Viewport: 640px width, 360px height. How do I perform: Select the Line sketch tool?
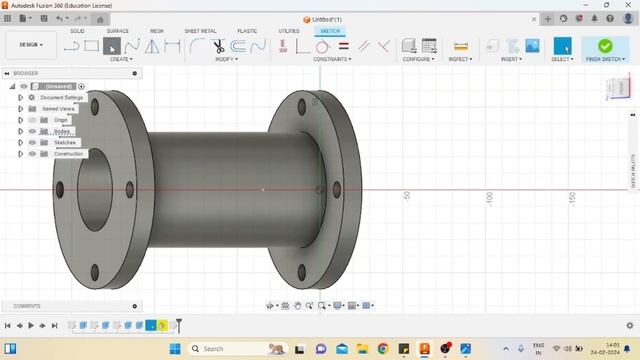pos(71,46)
